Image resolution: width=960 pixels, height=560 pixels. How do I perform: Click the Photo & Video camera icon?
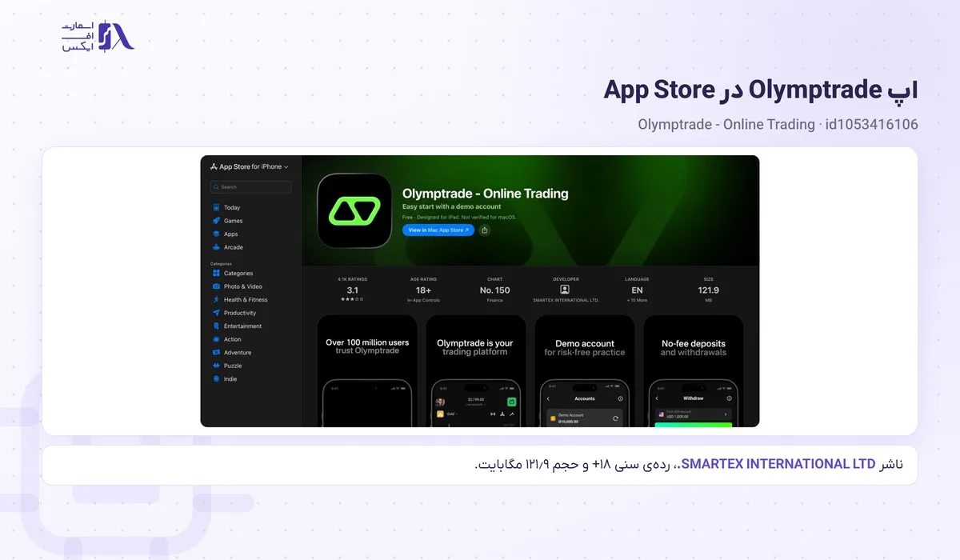(216, 286)
